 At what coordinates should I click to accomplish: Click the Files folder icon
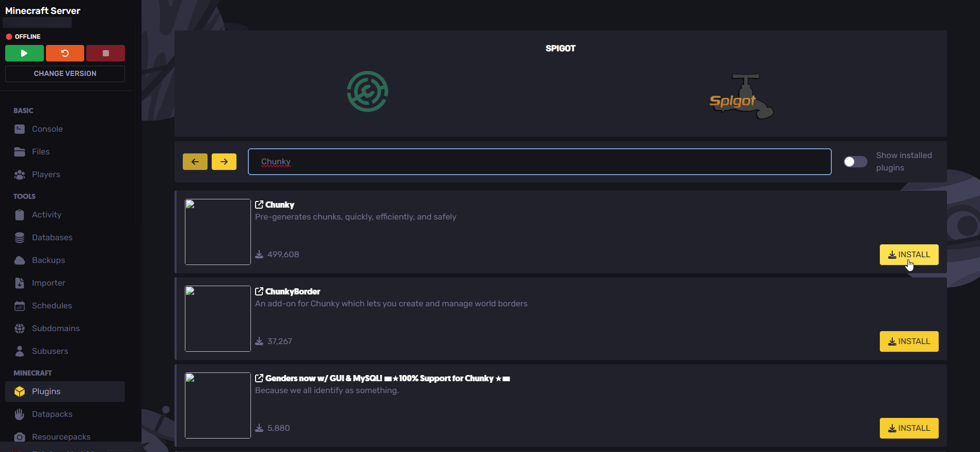(x=20, y=152)
